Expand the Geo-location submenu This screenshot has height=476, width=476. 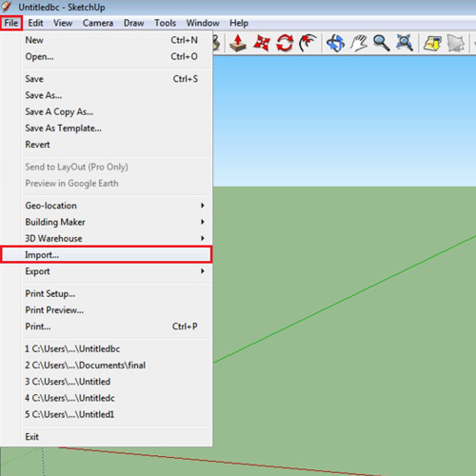point(107,206)
